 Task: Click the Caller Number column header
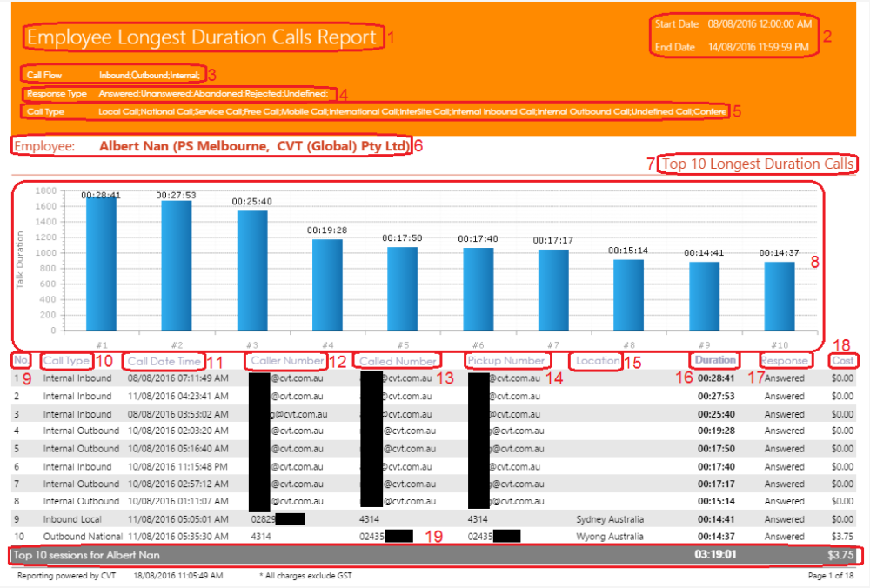click(x=287, y=361)
